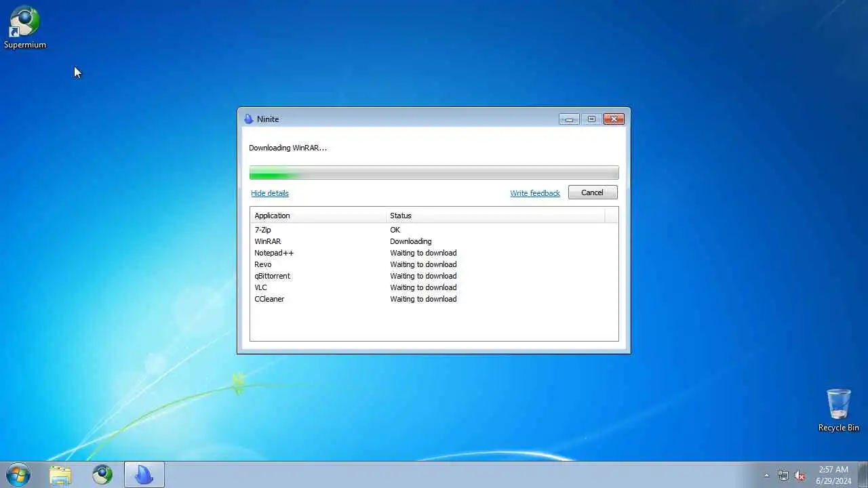The width and height of the screenshot is (868, 488).
Task: Click Notepad++ Waiting to download status
Action: click(x=423, y=253)
